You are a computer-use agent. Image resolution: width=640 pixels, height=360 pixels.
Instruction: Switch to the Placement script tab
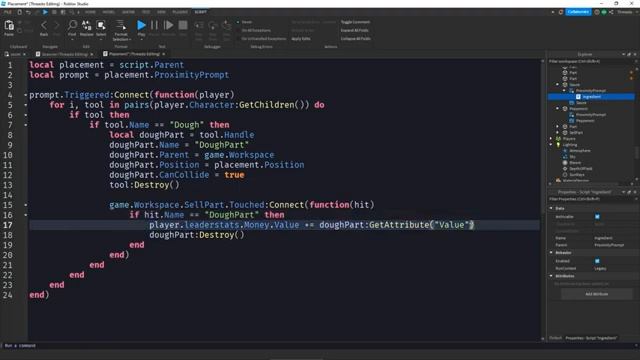134,54
